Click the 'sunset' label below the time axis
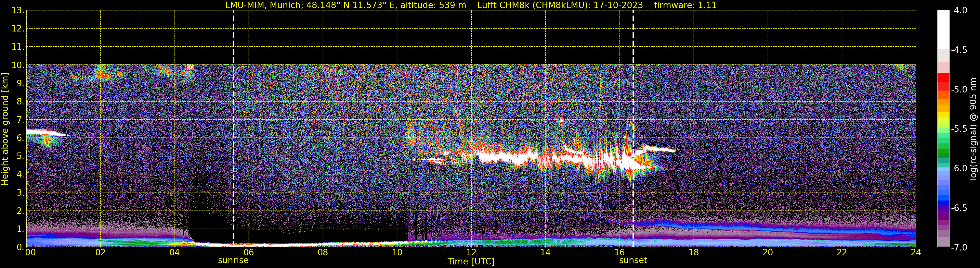The image size is (980, 268). tap(633, 261)
